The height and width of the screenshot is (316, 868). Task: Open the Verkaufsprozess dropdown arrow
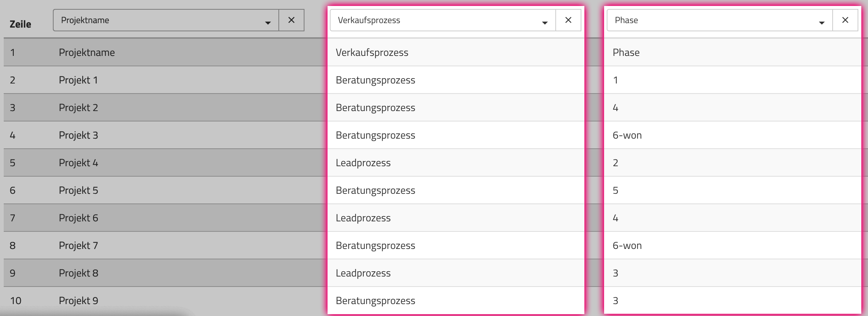[545, 23]
